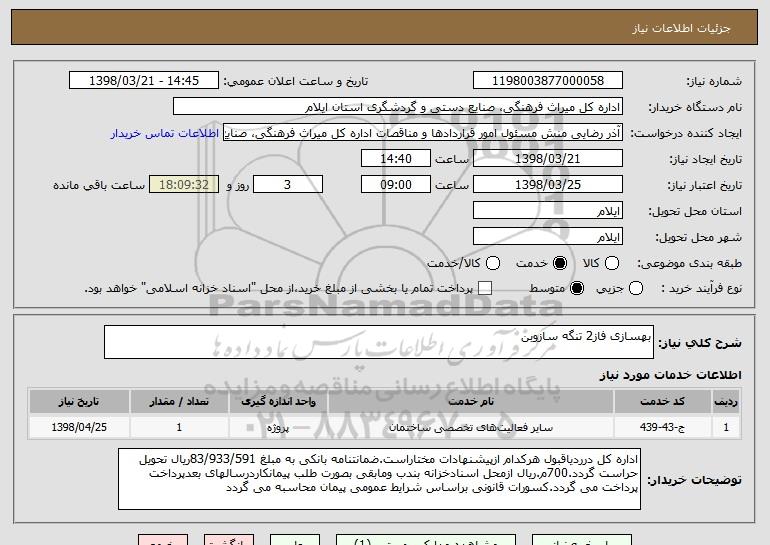Click the remaining days field showing 3
The height and width of the screenshot is (545, 770).
288,185
